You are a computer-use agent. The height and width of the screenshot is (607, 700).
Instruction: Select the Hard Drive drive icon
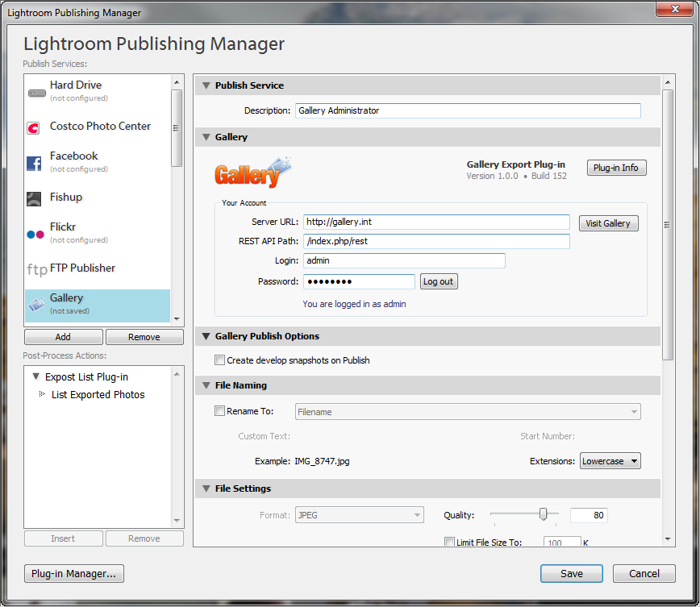(x=36, y=94)
